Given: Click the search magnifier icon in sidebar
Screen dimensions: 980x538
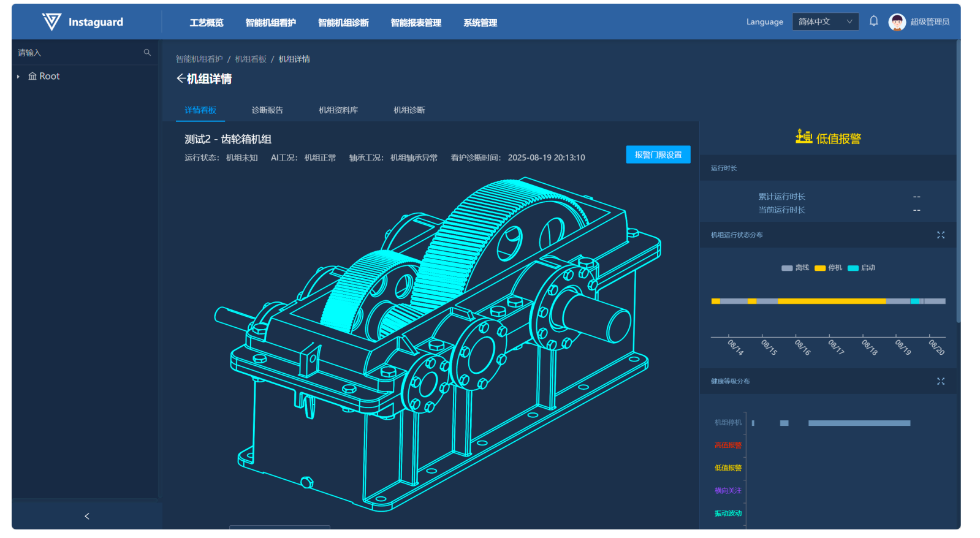Looking at the screenshot, I should click(147, 53).
